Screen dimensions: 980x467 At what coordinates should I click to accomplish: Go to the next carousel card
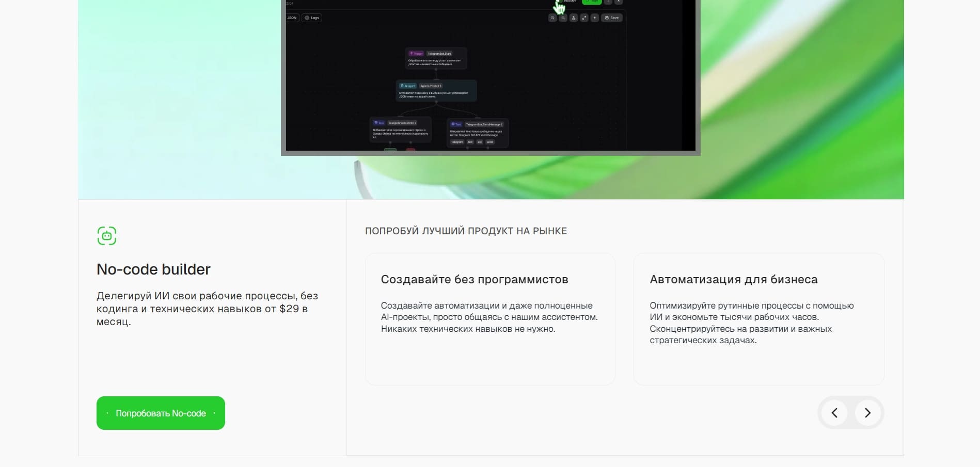867,413
